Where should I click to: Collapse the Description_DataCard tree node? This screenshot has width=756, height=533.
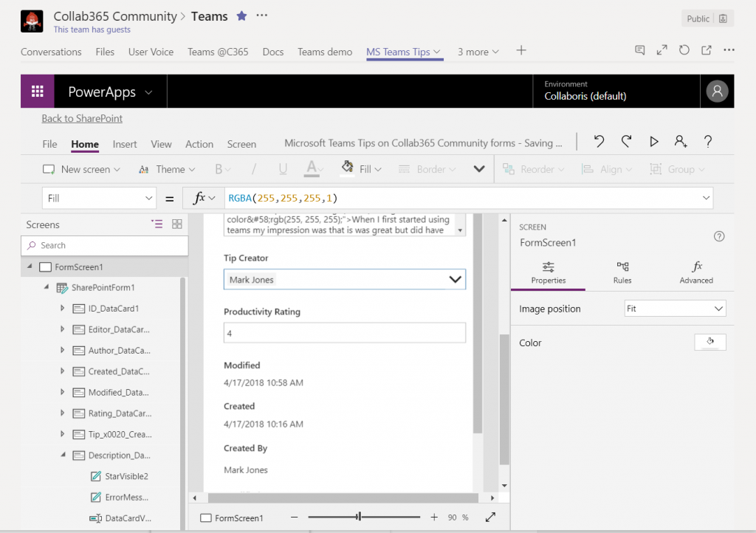(63, 455)
